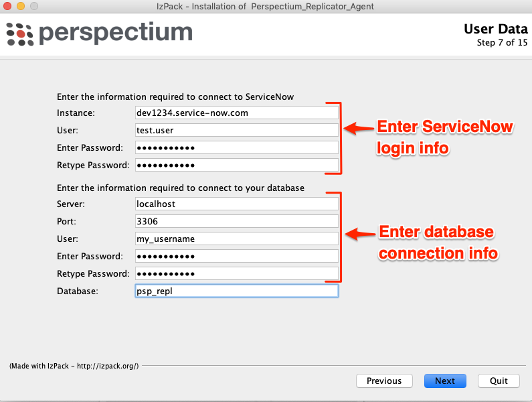Click the Next button
Screen dimensions: 532x402
(445, 381)
